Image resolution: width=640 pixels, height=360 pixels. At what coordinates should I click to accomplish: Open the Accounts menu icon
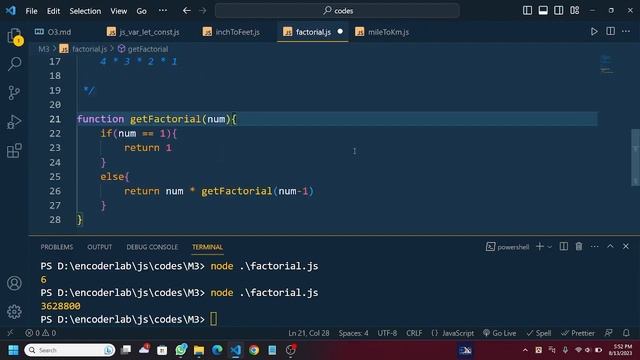(x=14, y=283)
